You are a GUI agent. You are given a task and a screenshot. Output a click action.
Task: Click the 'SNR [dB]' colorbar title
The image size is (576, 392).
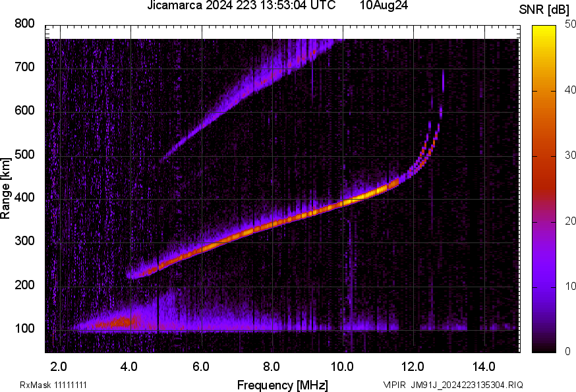click(544, 10)
